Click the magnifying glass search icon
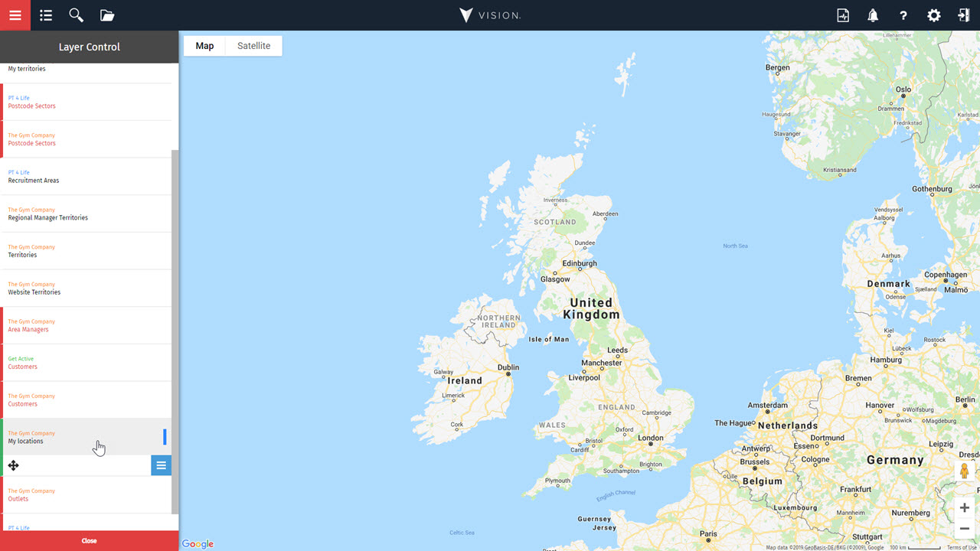 76,15
